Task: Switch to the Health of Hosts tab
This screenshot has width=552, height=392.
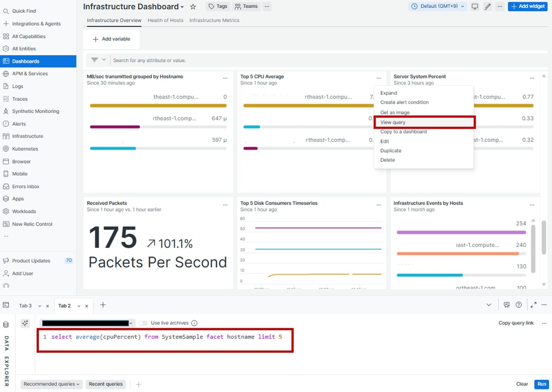Action: click(165, 20)
